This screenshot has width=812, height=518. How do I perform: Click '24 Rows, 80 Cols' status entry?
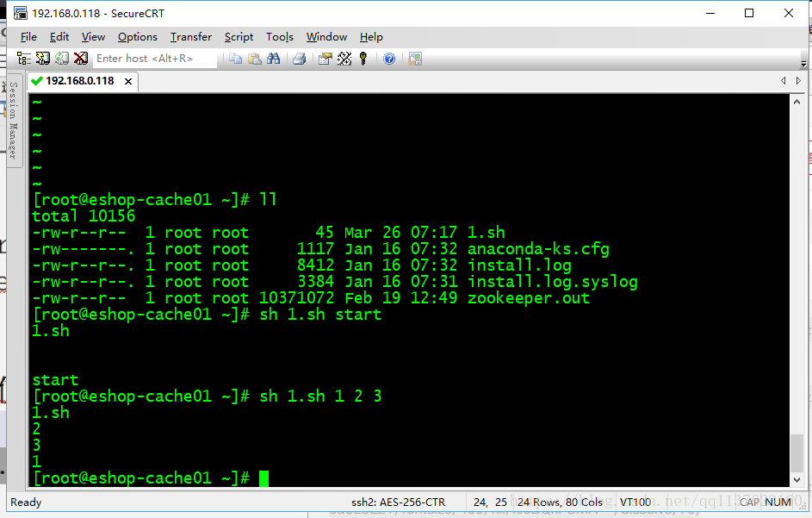560,502
